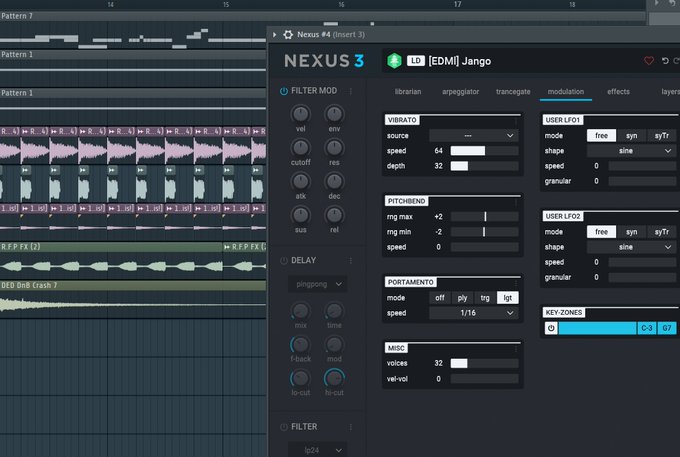Click the Filter Mod sus knob
680x457 pixels.
click(x=301, y=215)
